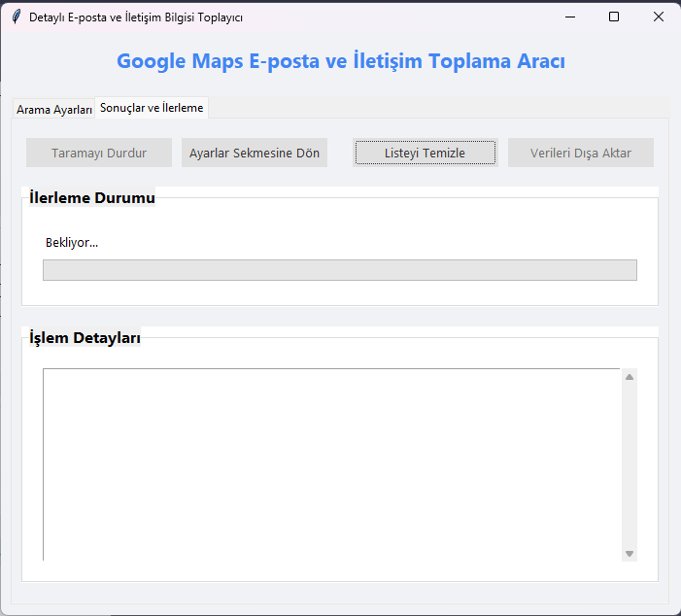Image resolution: width=681 pixels, height=616 pixels.
Task: Click the feather app icon in title bar
Action: coord(17,17)
